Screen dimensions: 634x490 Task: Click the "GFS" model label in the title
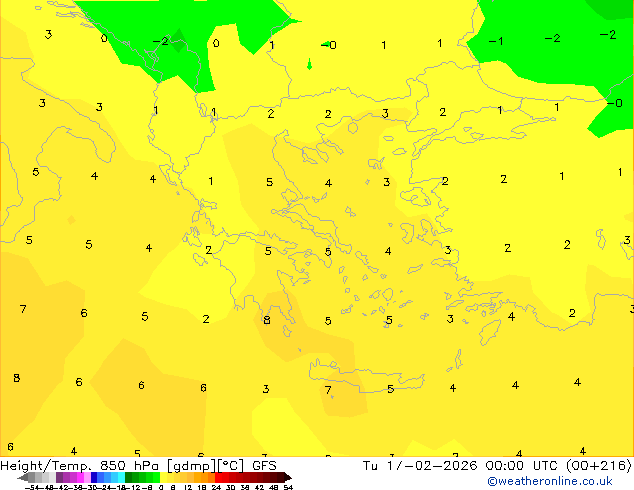pyautogui.click(x=264, y=465)
